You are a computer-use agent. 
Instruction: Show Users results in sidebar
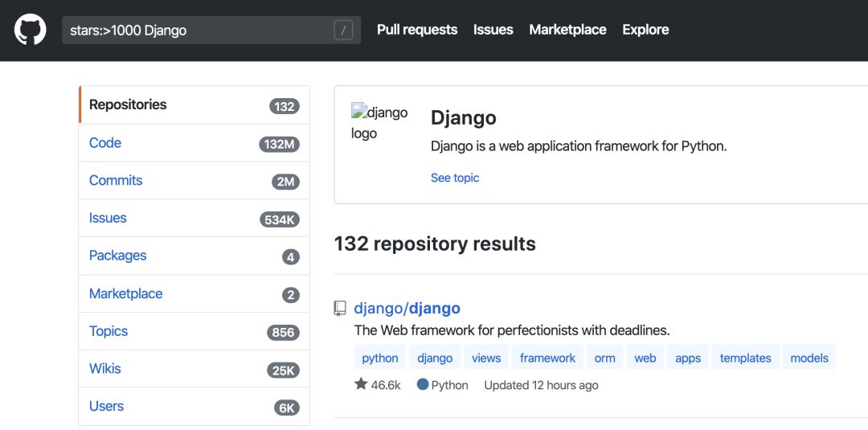click(x=194, y=406)
